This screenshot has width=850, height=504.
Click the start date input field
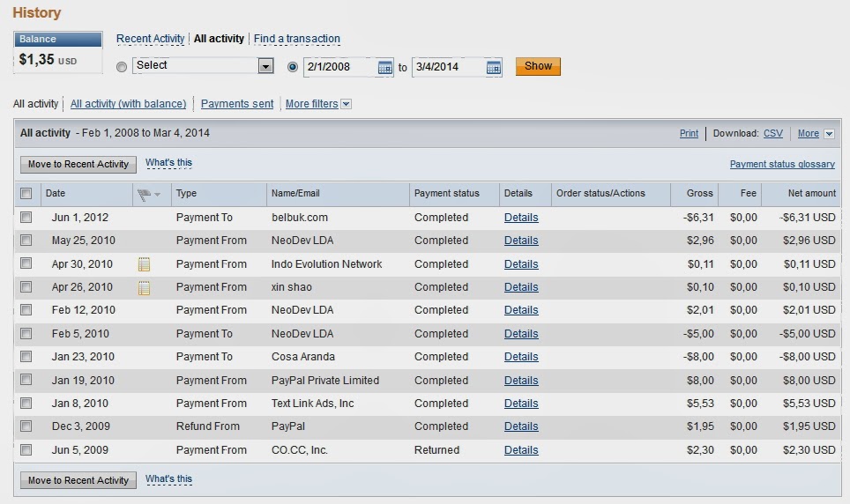339,67
